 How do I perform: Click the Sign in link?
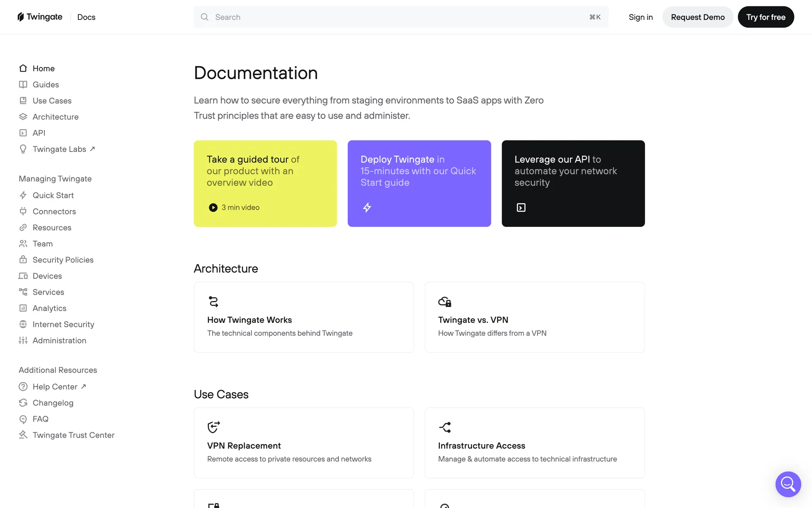[640, 17]
